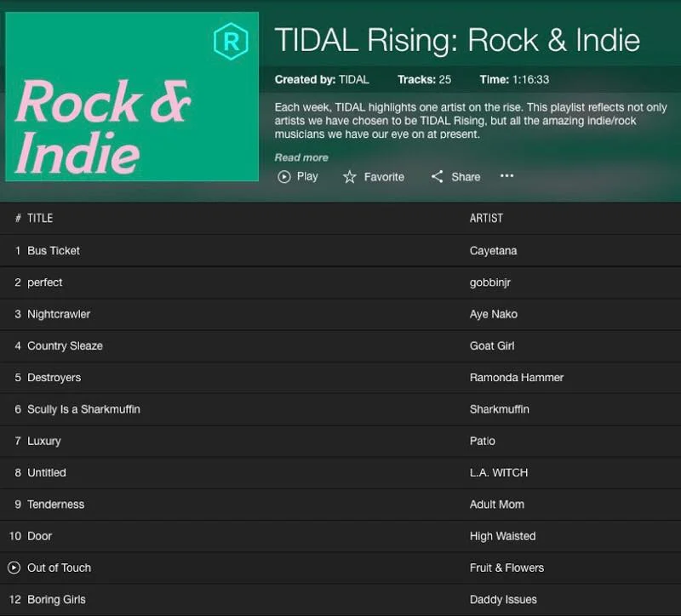Open artist Adult Mom
This screenshot has width=681, height=616.
coord(497,504)
